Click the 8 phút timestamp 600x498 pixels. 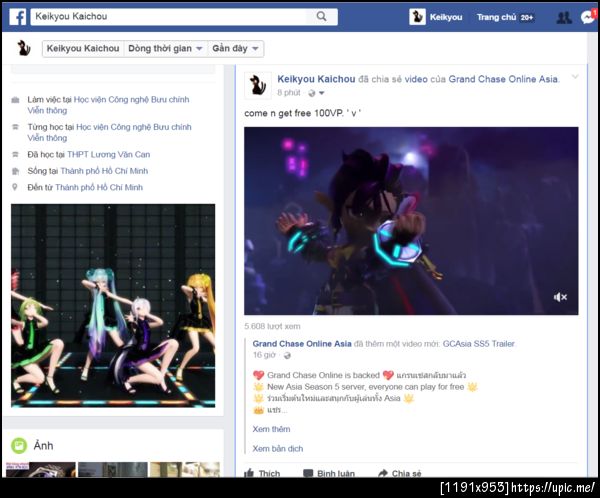click(x=289, y=93)
